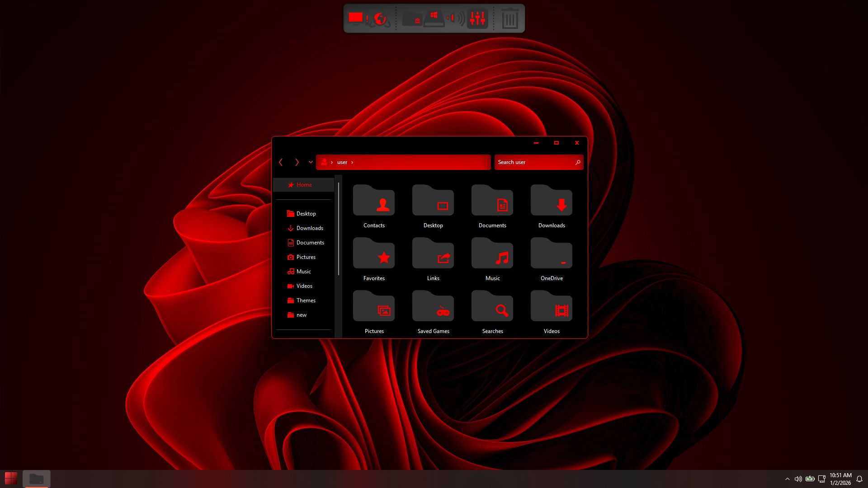The width and height of the screenshot is (868, 488).
Task: Open the recycle bin dock icon
Action: (x=509, y=19)
